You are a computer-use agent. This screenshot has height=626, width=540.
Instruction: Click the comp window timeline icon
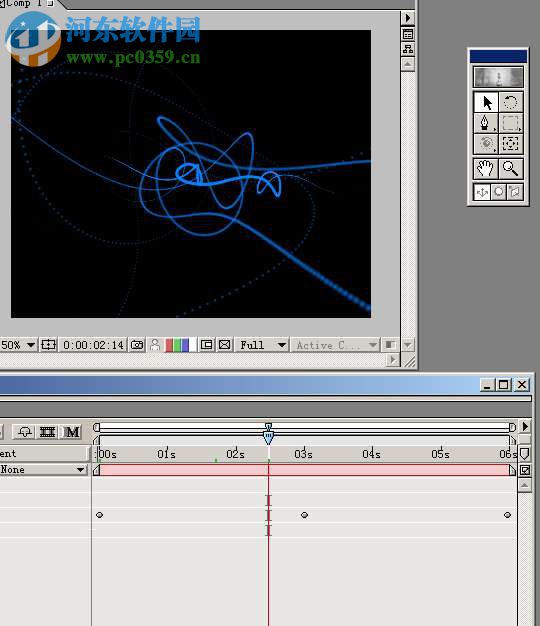(x=407, y=34)
